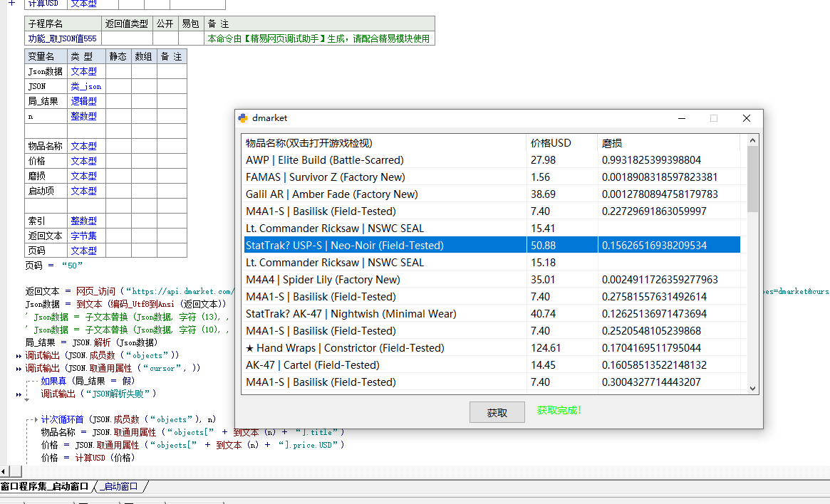Click the 磨损 column header
Viewport: 830px width, 504px height.
[x=612, y=143]
